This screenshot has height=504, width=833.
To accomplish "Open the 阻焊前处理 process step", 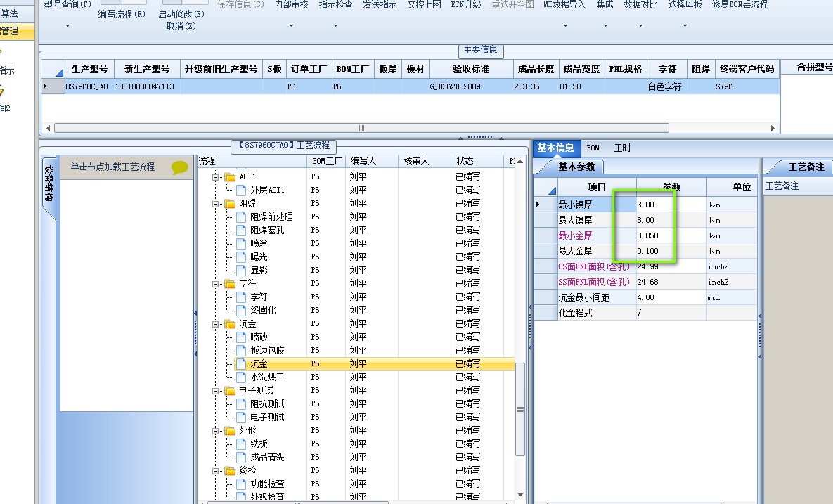I will (x=271, y=217).
